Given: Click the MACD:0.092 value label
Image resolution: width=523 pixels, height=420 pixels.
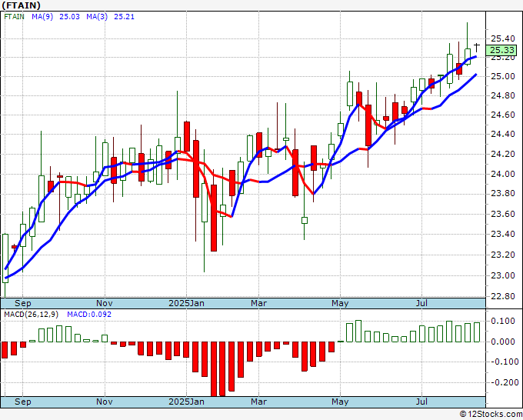Looking at the screenshot, I should tap(89, 315).
